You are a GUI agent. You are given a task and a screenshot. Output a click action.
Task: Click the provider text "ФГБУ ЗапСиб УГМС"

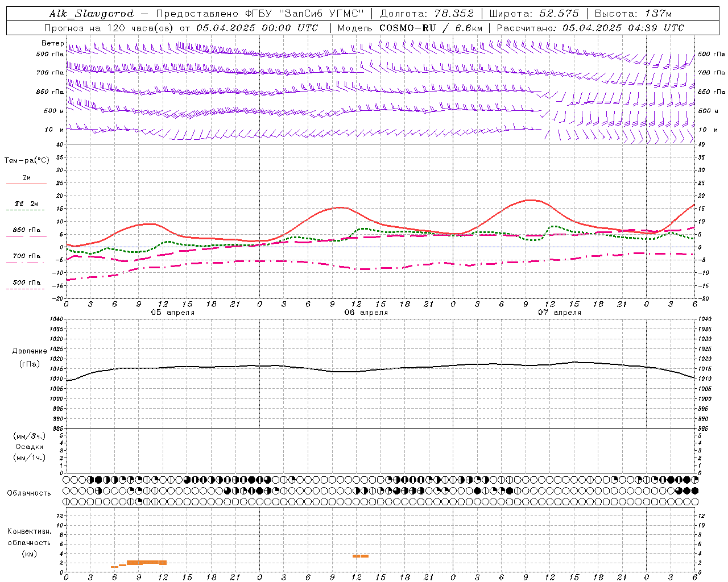pos(305,14)
